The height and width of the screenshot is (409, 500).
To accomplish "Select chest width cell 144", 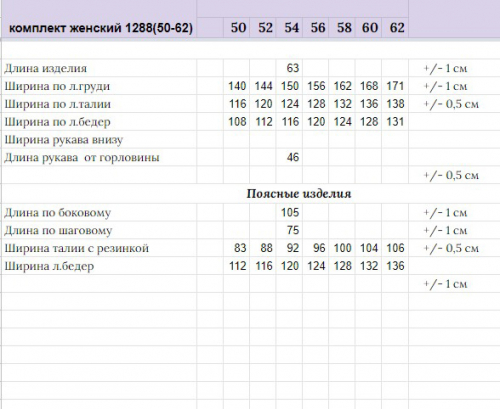I will tap(263, 86).
